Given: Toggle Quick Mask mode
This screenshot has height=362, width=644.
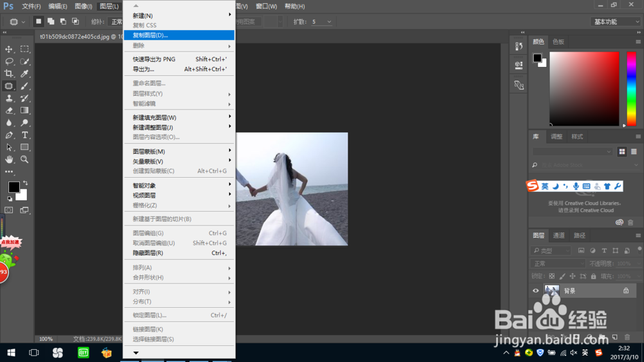Looking at the screenshot, I should pos(8,210).
